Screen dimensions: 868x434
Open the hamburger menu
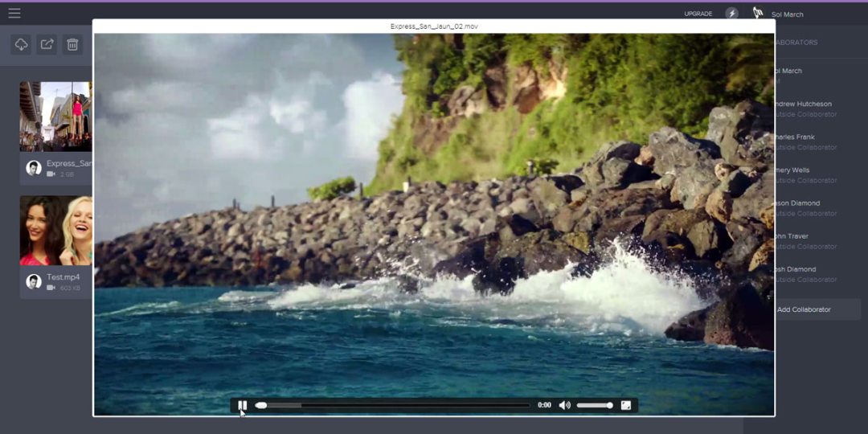[14, 14]
